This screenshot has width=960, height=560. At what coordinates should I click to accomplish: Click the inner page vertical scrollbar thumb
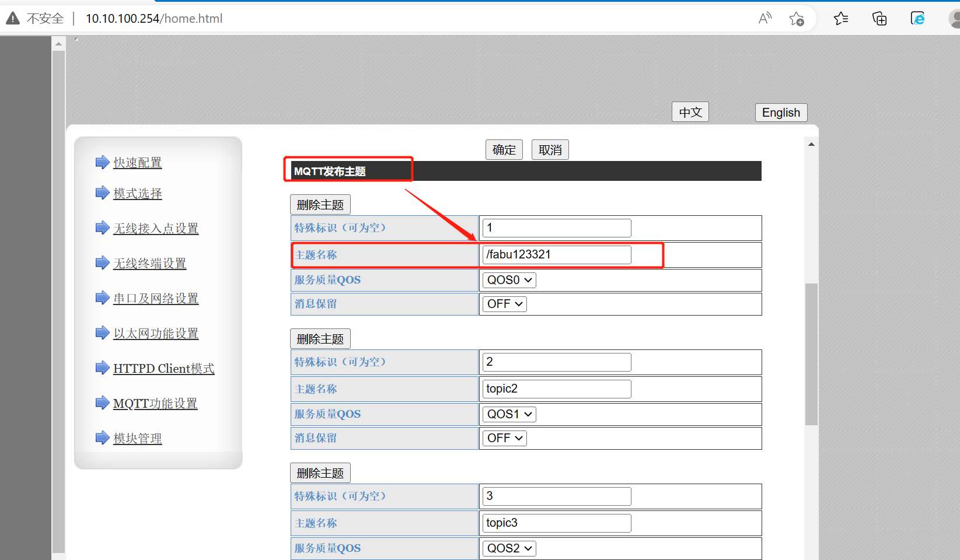[x=811, y=354]
